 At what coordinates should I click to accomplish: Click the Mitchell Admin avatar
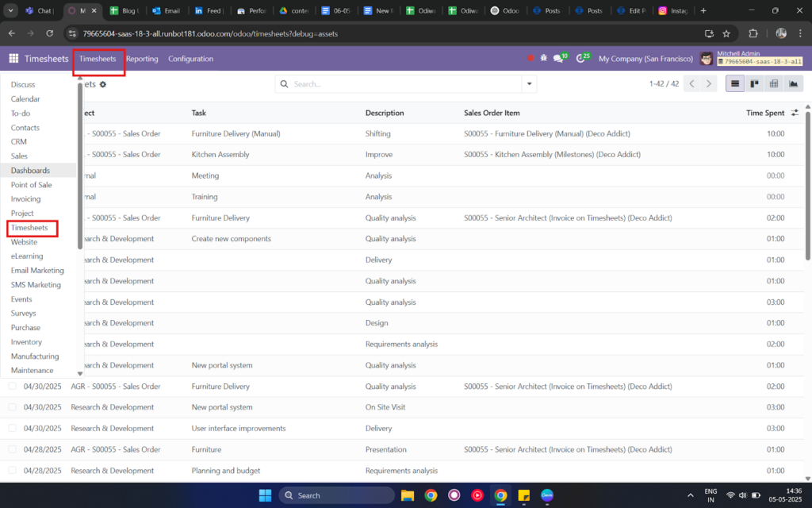(x=706, y=59)
